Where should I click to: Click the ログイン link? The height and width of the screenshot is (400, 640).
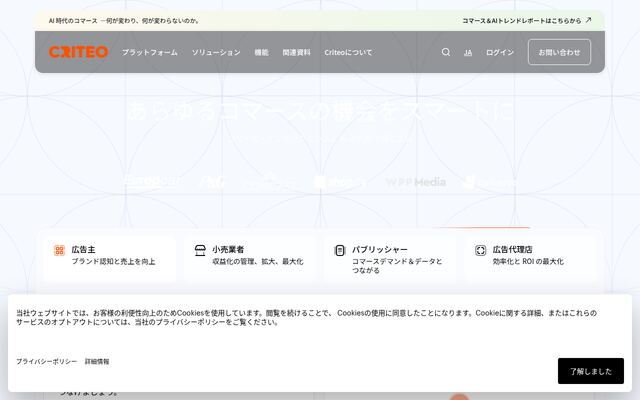coord(500,52)
